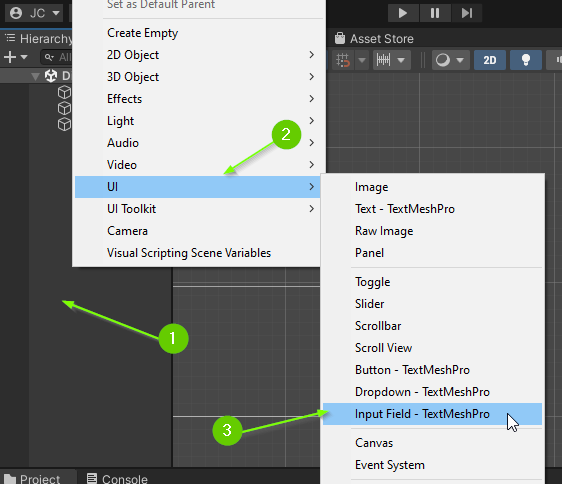Click the Pause button in toolbar
Image resolution: width=562 pixels, height=484 pixels.
[x=435, y=13]
